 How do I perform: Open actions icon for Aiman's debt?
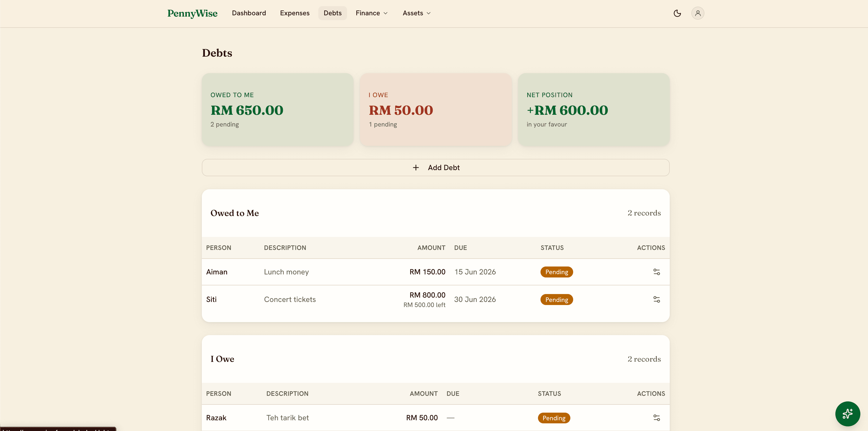[x=656, y=272]
